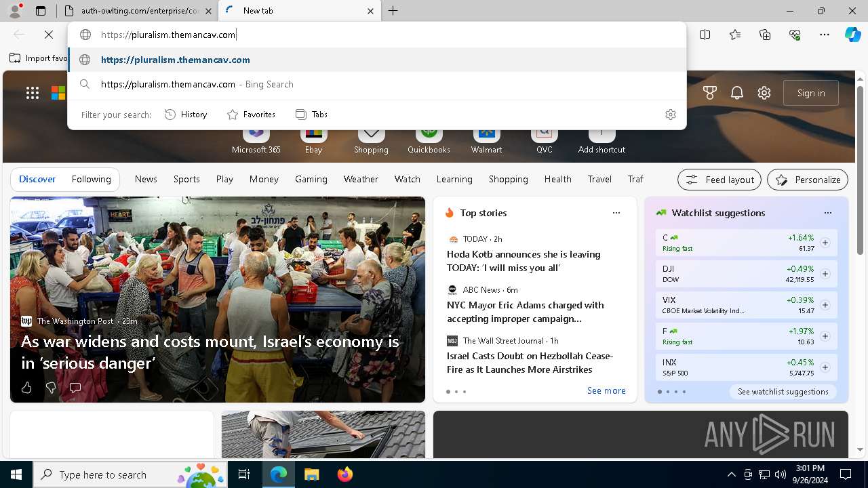Open a new tab with the plus button
The height and width of the screenshot is (488, 868).
[393, 11]
